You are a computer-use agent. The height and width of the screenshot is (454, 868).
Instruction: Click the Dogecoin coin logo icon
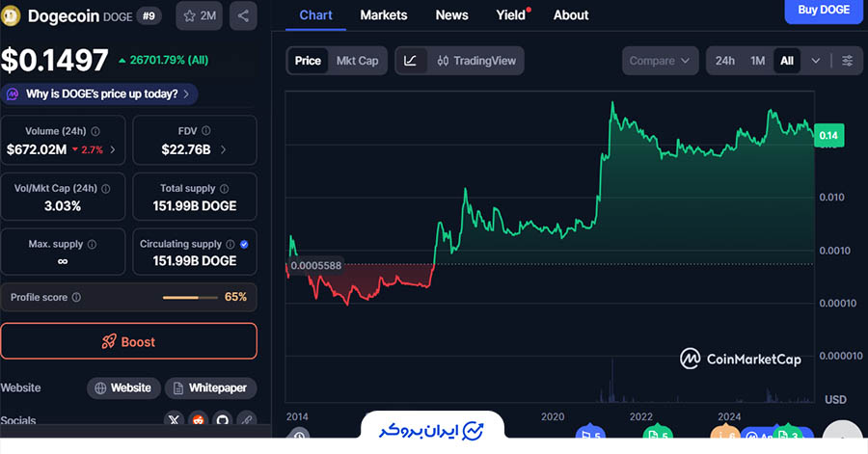pos(10,15)
